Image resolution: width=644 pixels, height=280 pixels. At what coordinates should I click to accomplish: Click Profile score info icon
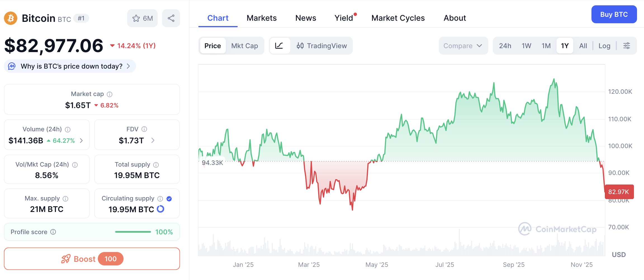[x=53, y=232]
